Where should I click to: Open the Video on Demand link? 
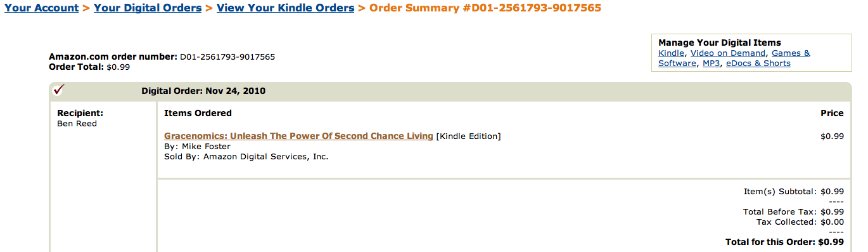[728, 53]
